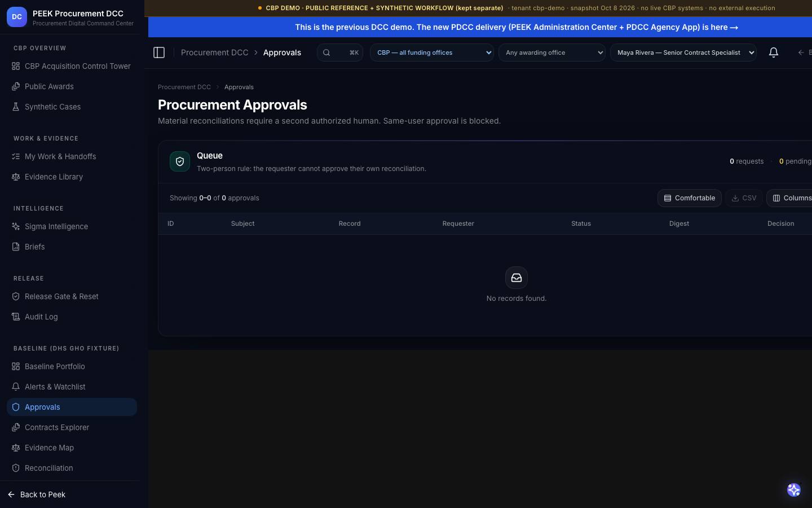Click the 0 requests counter

click(x=747, y=161)
